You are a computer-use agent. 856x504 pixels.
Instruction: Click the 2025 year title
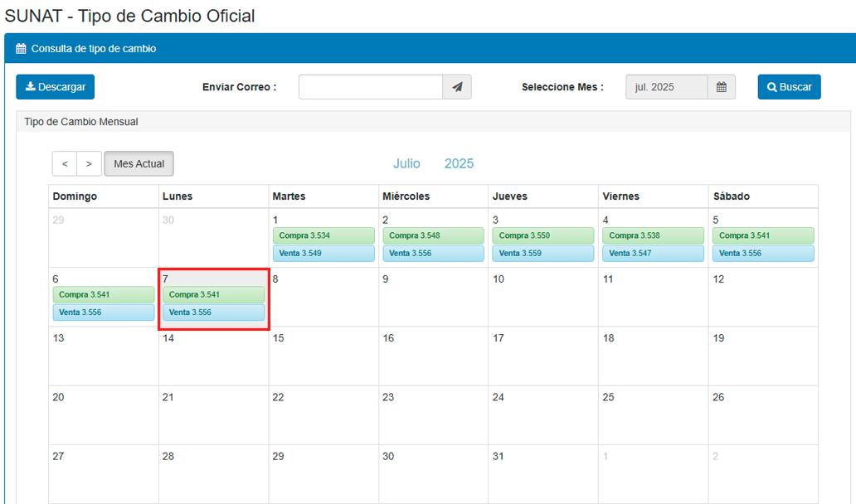click(x=460, y=163)
